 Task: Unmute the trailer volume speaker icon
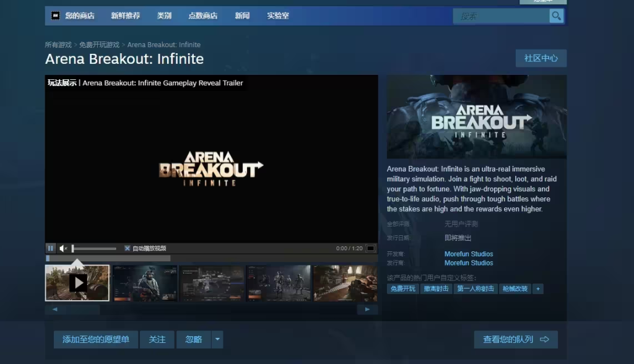[x=64, y=248]
